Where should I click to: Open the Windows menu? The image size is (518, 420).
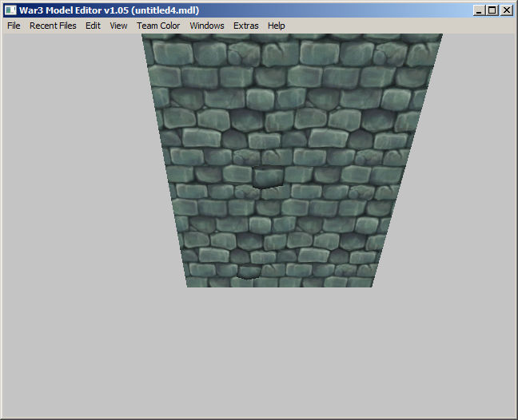(207, 26)
